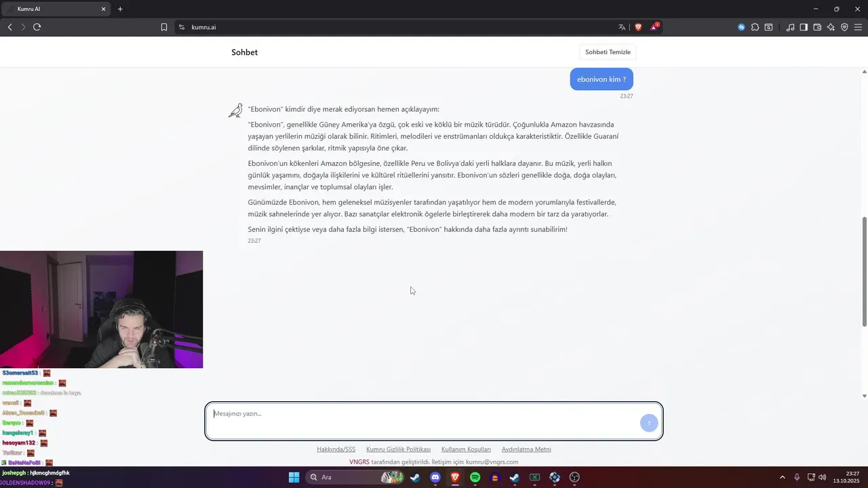The image size is (868, 488).
Task: Click the 'Günümüzde Ebonivon' paragraph
Action: coord(432,208)
